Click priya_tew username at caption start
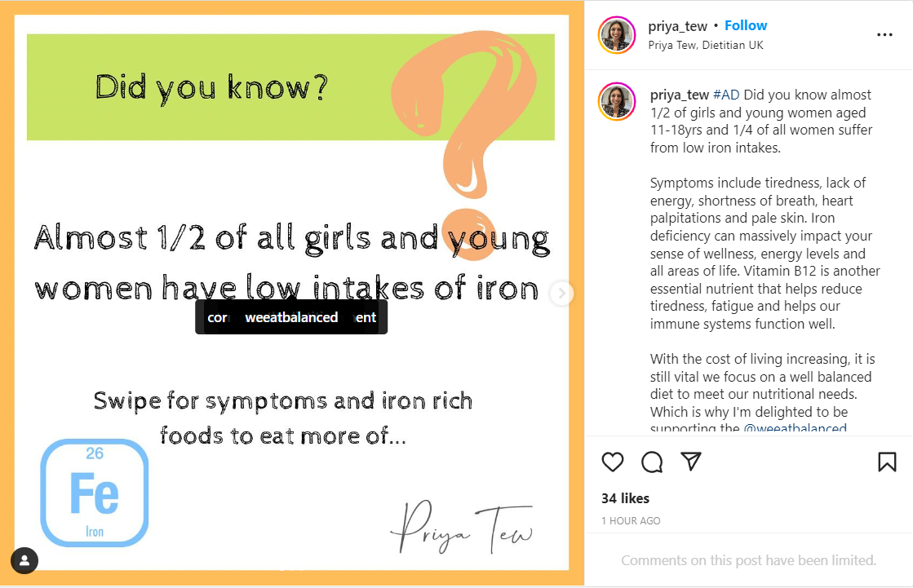Viewport: 913px width, 588px height. pyautogui.click(x=679, y=95)
